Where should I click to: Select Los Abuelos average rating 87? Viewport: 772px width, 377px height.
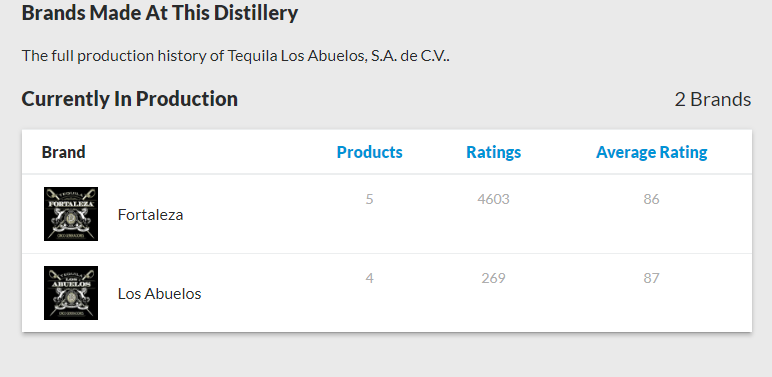651,278
